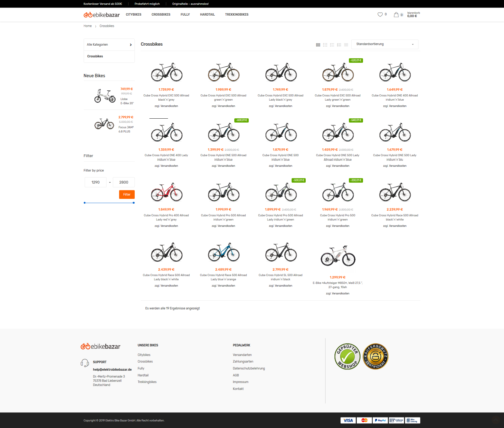Screen dimensions: 504x428
Task: Open the shopping bag cart icon
Action: coord(396,14)
